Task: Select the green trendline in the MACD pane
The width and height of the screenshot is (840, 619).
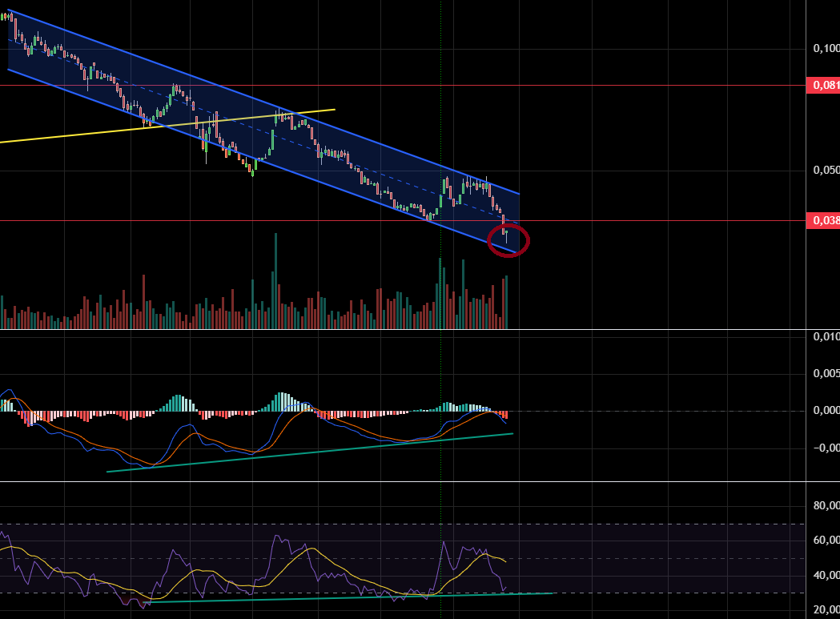Action: click(x=320, y=452)
